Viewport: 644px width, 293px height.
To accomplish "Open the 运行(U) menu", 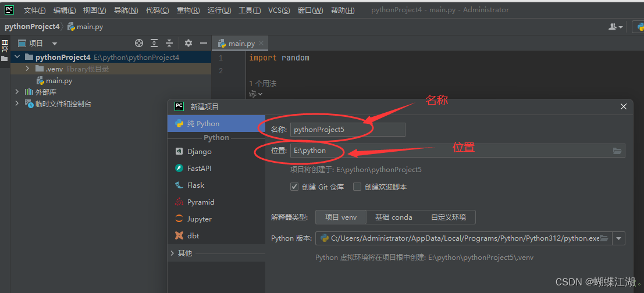I will [219, 10].
